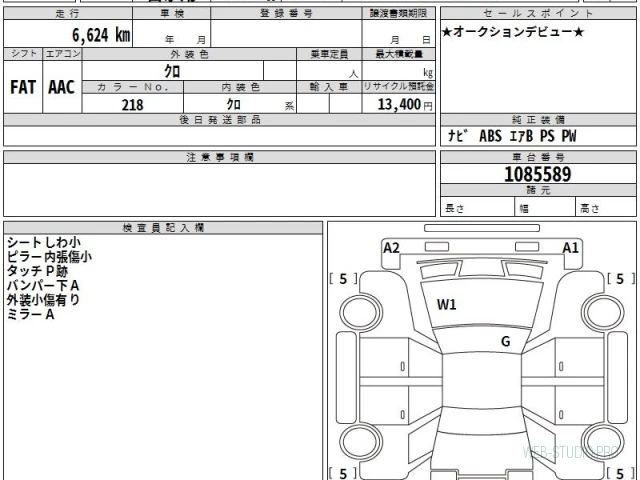The image size is (640, 480).
Task: Click the カラーNo. header
Action: pos(133,87)
